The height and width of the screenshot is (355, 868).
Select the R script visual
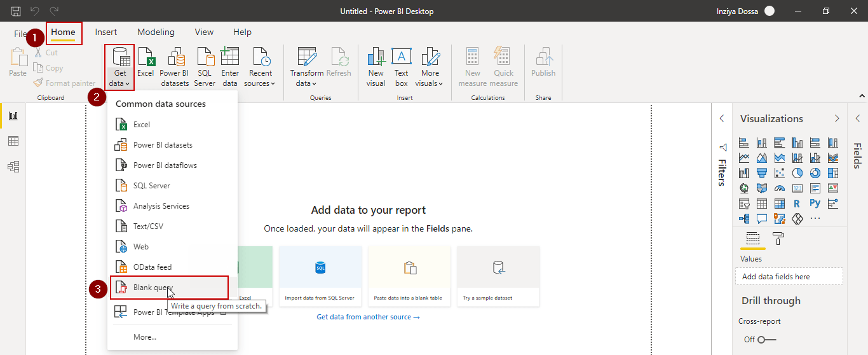point(797,204)
